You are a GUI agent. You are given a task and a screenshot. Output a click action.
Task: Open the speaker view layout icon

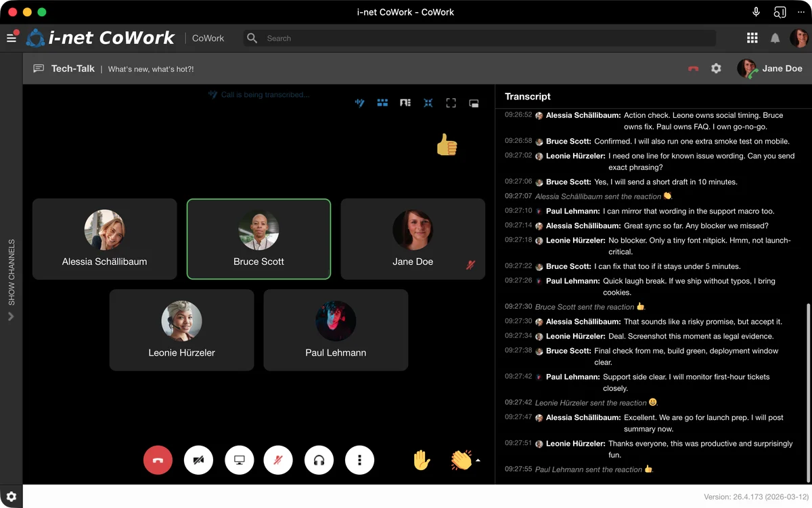point(405,103)
